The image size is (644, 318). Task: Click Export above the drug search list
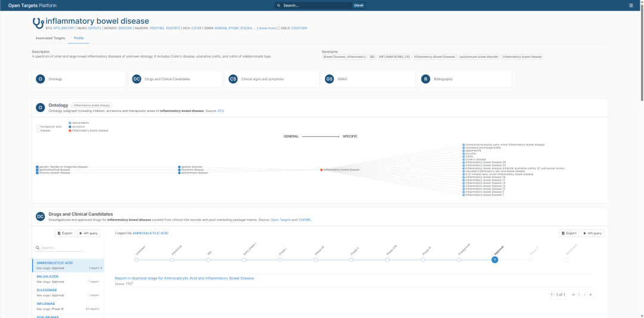pos(65,233)
